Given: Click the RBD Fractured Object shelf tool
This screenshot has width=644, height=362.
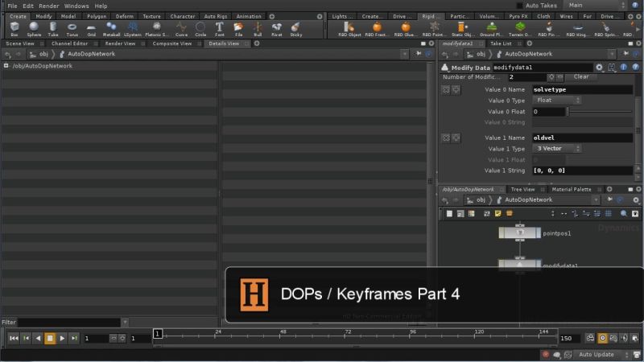Looking at the screenshot, I should point(377,29).
